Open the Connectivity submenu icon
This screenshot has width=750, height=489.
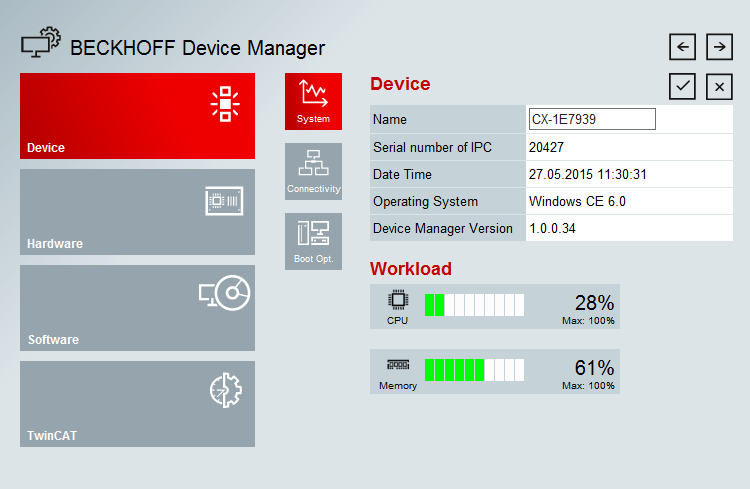coord(313,171)
